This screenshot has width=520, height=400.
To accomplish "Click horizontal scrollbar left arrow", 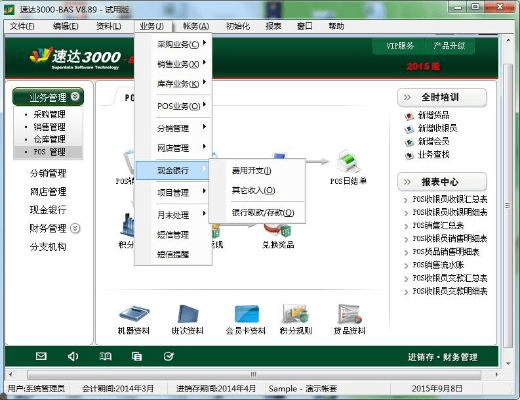I will tap(11, 375).
